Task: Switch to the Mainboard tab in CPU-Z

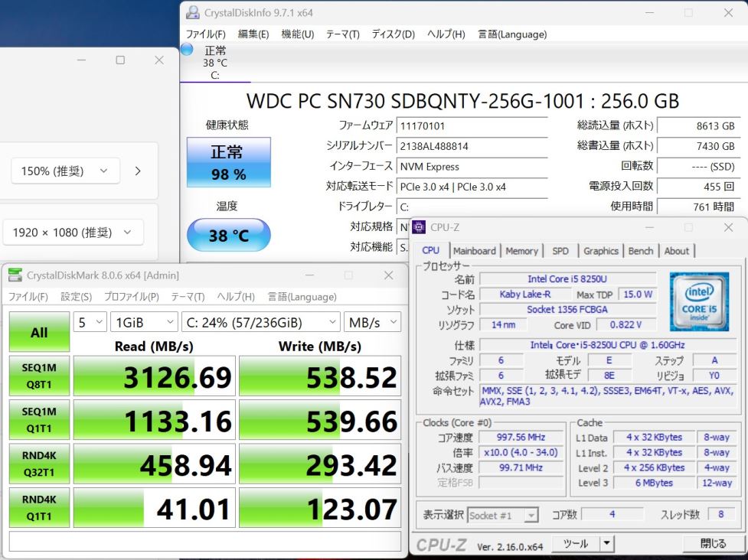Action: pos(475,251)
